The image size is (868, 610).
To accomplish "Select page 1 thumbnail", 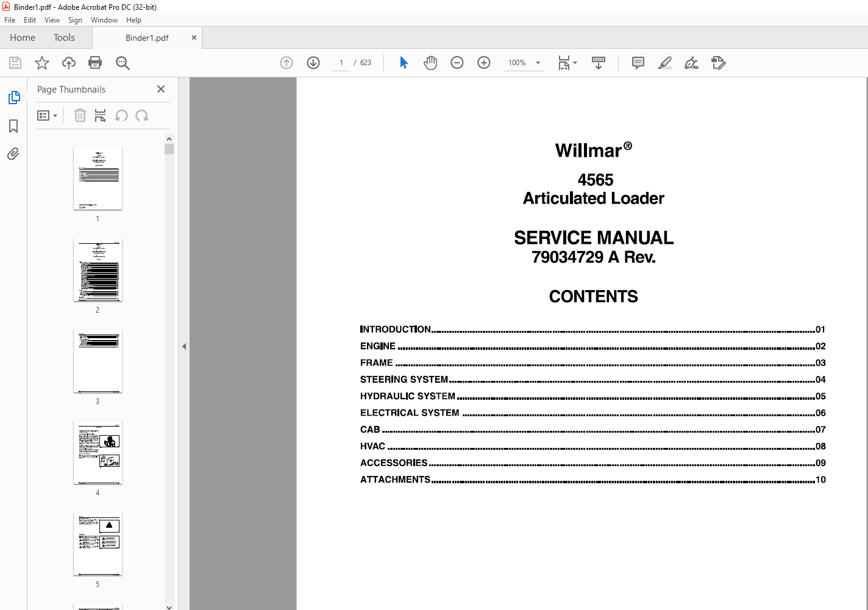I will pyautogui.click(x=98, y=179).
